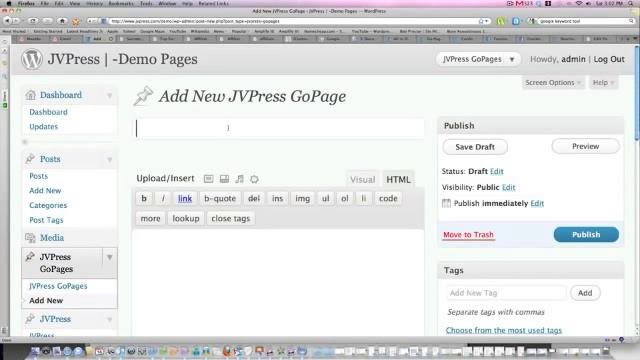Click the del quicktag button
Image resolution: width=640 pixels, height=360 pixels.
click(x=254, y=198)
